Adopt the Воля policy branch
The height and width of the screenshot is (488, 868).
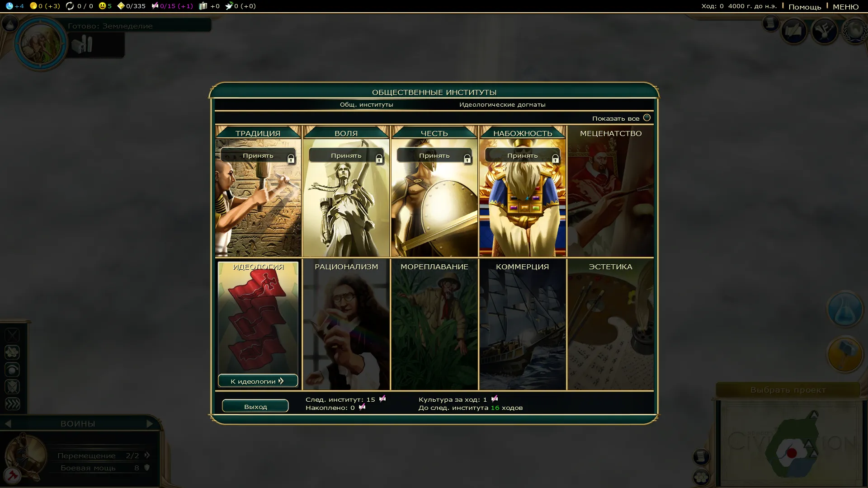346,155
